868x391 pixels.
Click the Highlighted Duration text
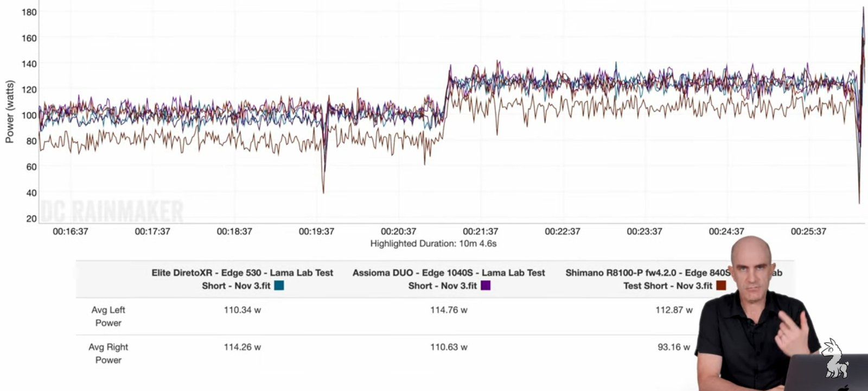pos(433,244)
